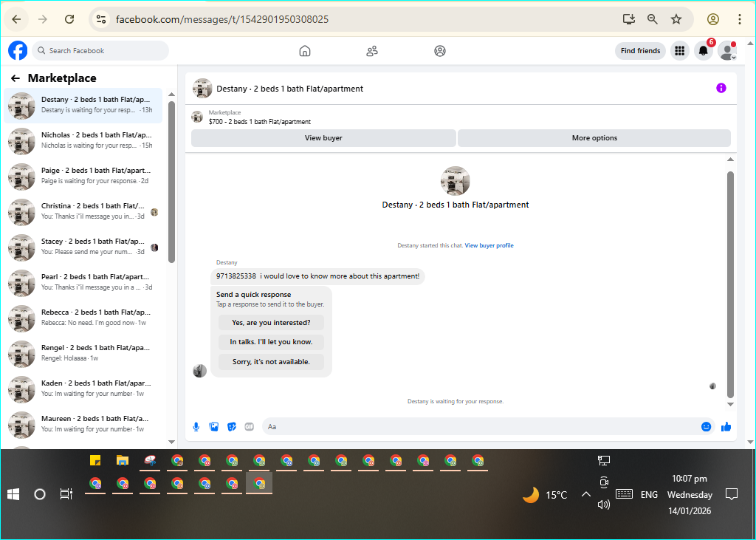Bookmark this page with the star icon

tap(676, 19)
